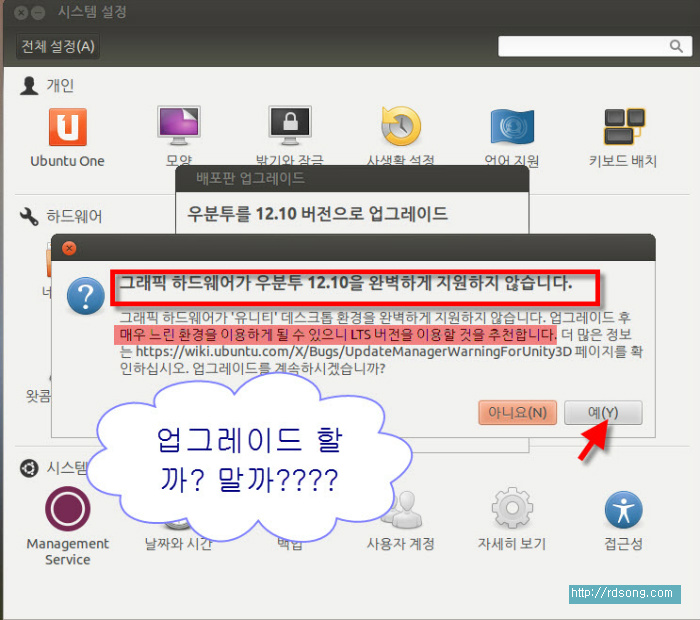Click the search field in System Settings
700x620 pixels.
pos(594,47)
